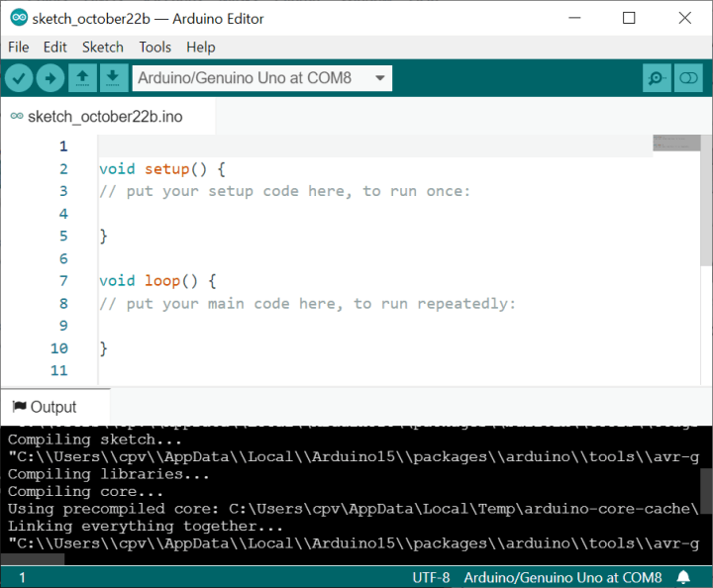Viewport: 713px width, 588px height.
Task: Click line number 5 in gutter
Action: click(63, 236)
